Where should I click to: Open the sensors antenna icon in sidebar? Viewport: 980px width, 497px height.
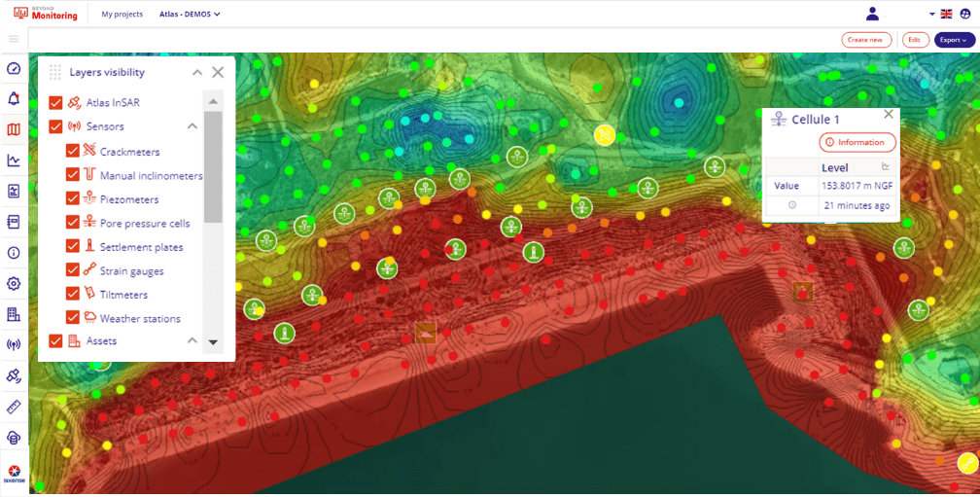(14, 344)
